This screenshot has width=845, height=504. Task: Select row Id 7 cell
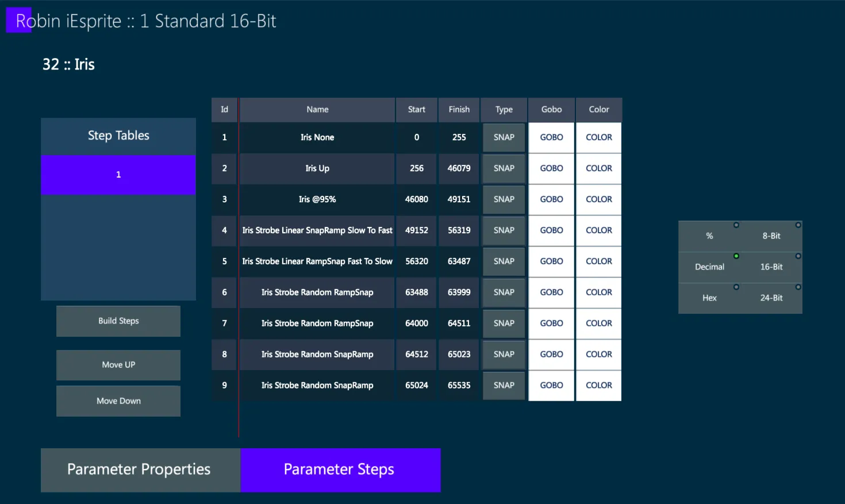[225, 324]
